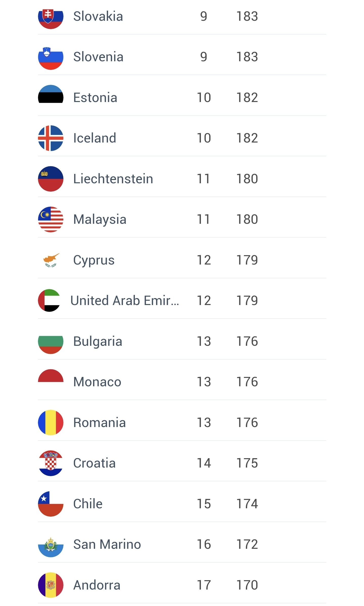Image resolution: width=364 pixels, height=606 pixels.
Task: Tap the Slovenia flag icon
Action: pyautogui.click(x=51, y=57)
